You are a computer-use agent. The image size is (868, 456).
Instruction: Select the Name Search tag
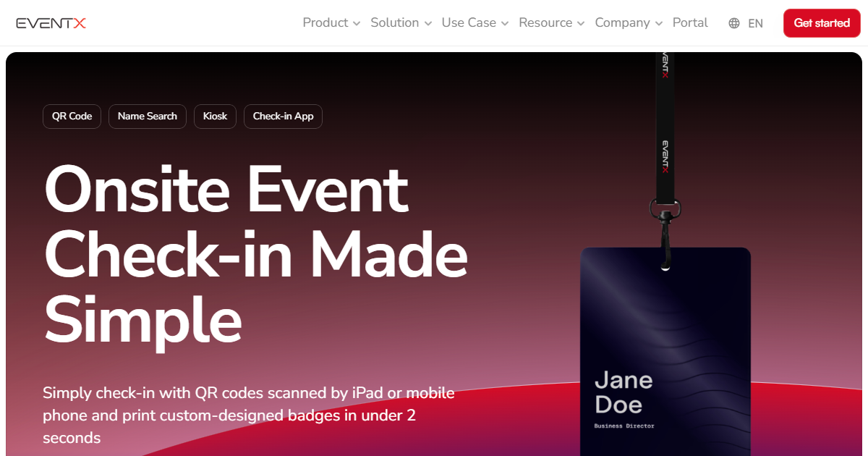pos(147,116)
